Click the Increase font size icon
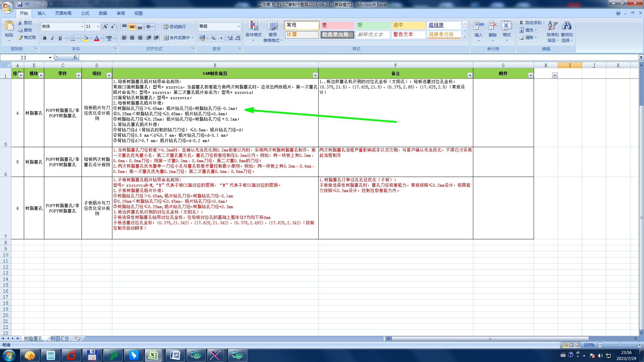This screenshot has height=362, width=644. coord(105,26)
